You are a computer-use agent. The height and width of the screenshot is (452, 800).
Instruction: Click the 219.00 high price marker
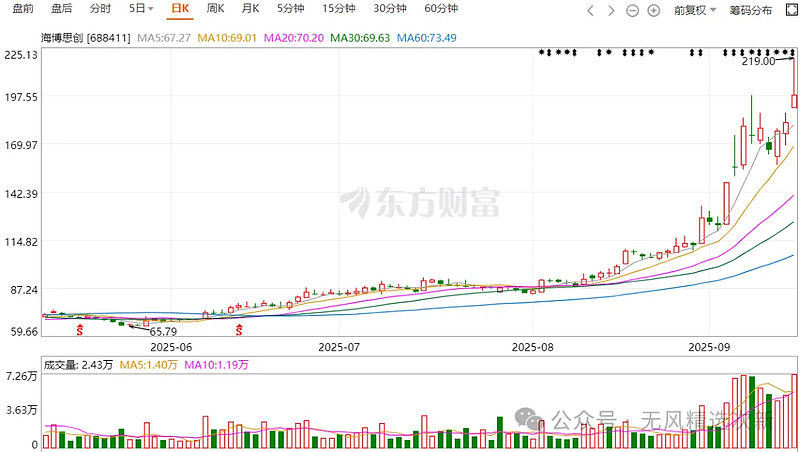pos(758,61)
